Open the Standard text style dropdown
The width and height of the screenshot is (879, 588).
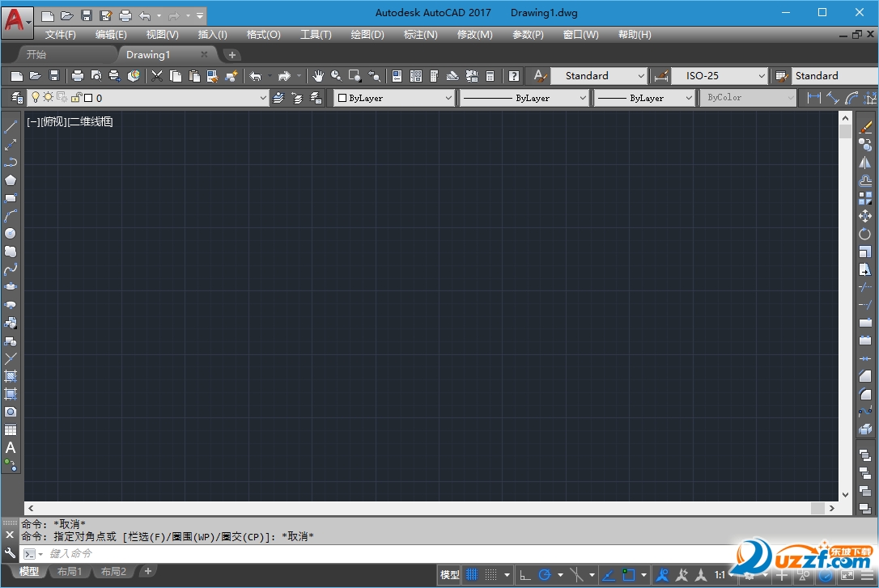pyautogui.click(x=599, y=75)
